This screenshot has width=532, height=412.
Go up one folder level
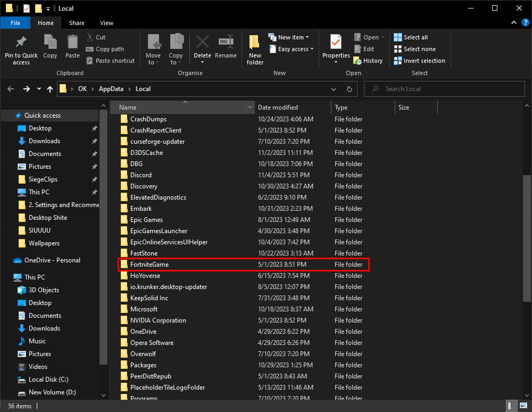(x=50, y=89)
